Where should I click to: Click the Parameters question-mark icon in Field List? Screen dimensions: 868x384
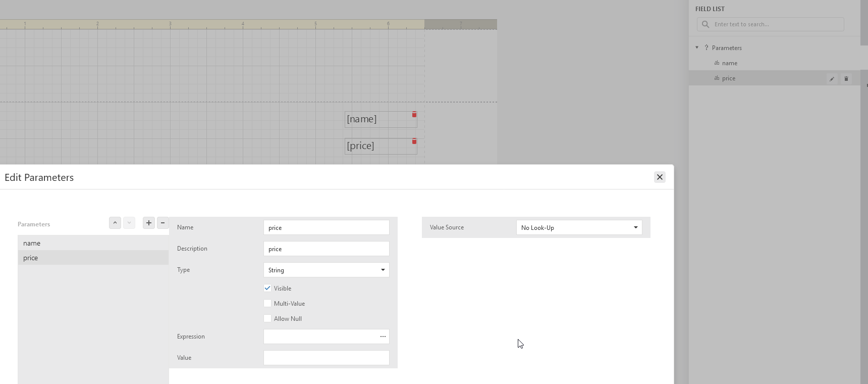(x=707, y=47)
